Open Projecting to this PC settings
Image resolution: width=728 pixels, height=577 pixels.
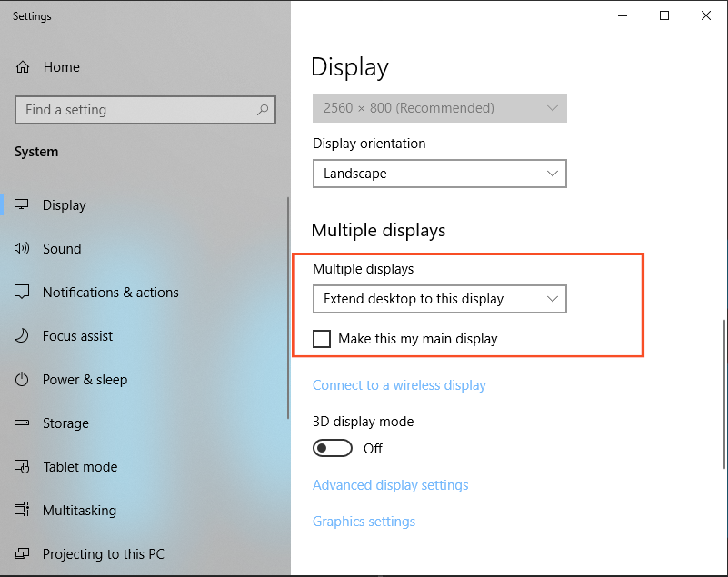(x=103, y=554)
